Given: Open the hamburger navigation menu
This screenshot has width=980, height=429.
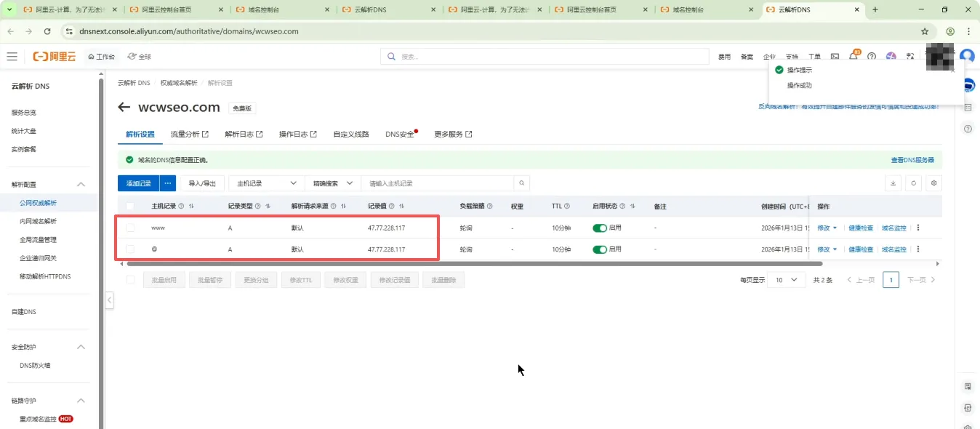Looking at the screenshot, I should point(12,56).
